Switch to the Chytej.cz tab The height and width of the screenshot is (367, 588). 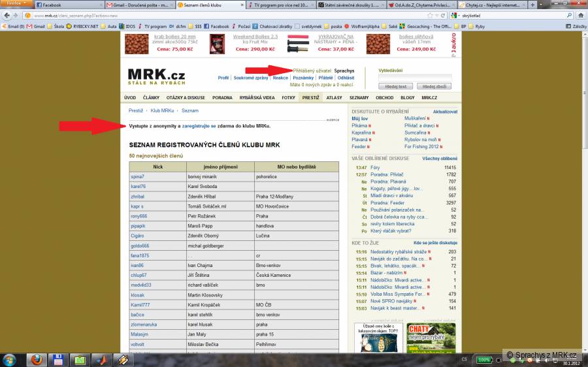point(491,5)
